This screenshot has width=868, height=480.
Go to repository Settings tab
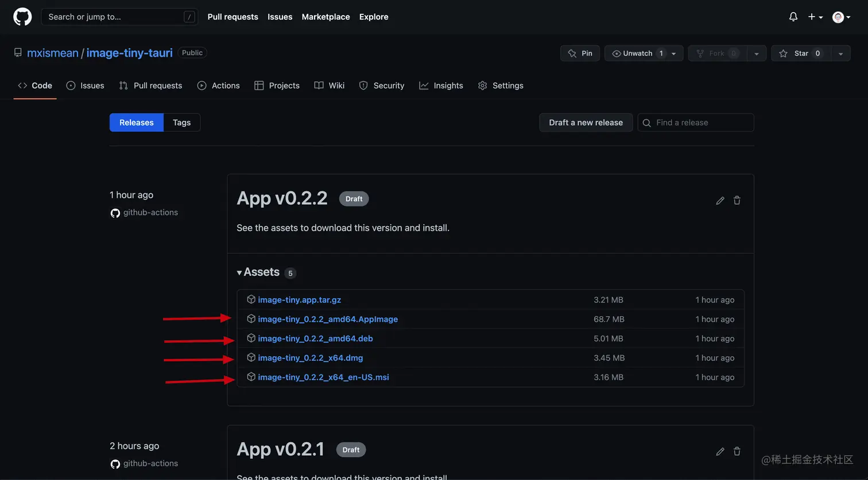pyautogui.click(x=501, y=85)
